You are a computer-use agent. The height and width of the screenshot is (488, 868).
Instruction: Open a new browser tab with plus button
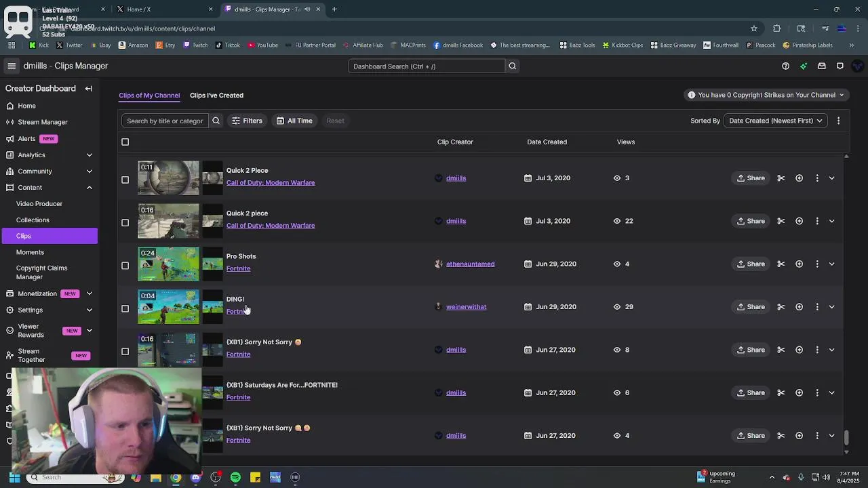point(334,9)
